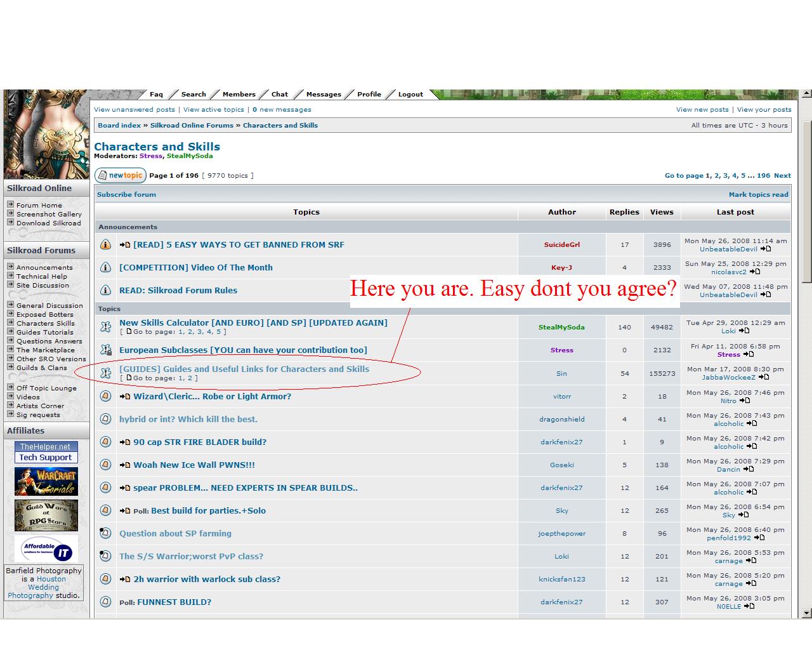Click the announcement icon beside Silkroad Forum Rules
This screenshot has width=812, height=650.
click(x=106, y=290)
